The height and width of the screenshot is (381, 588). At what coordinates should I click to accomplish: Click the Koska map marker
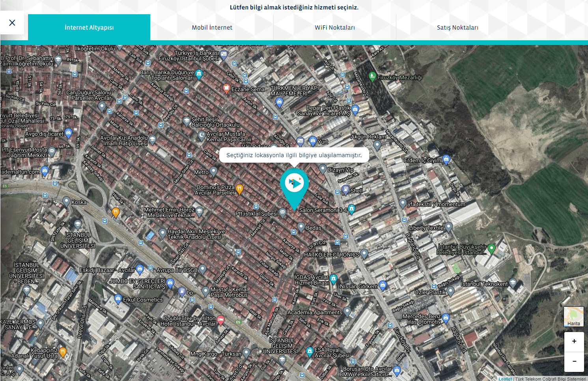pos(67,201)
